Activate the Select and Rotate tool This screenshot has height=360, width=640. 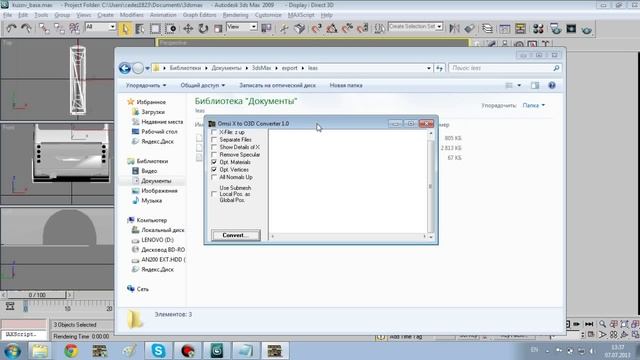[x=203, y=29]
